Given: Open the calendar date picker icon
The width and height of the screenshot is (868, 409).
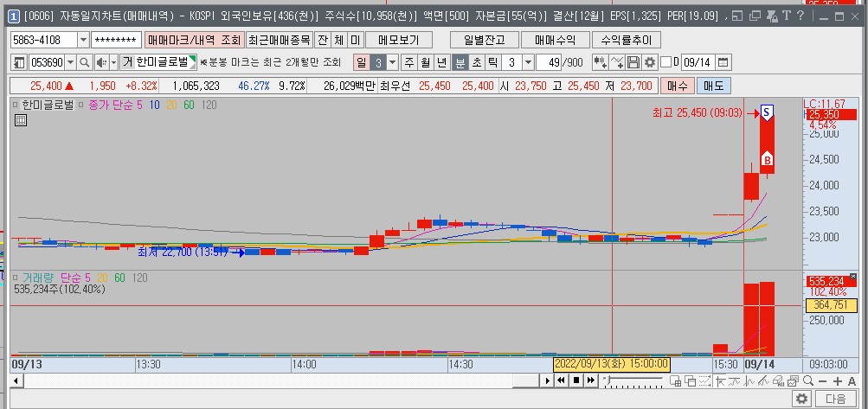Looking at the screenshot, I should pyautogui.click(x=723, y=62).
